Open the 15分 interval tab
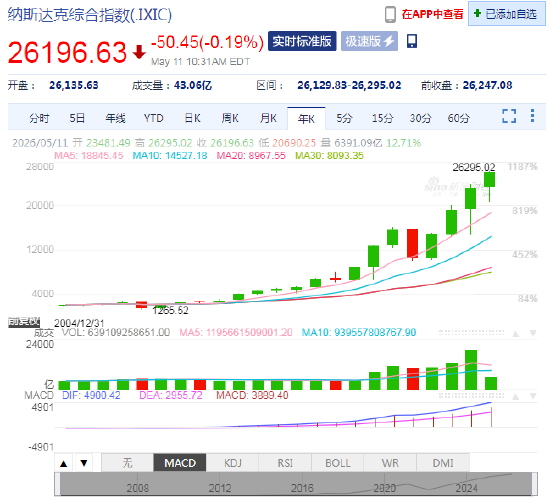The image size is (550, 503). (x=382, y=118)
